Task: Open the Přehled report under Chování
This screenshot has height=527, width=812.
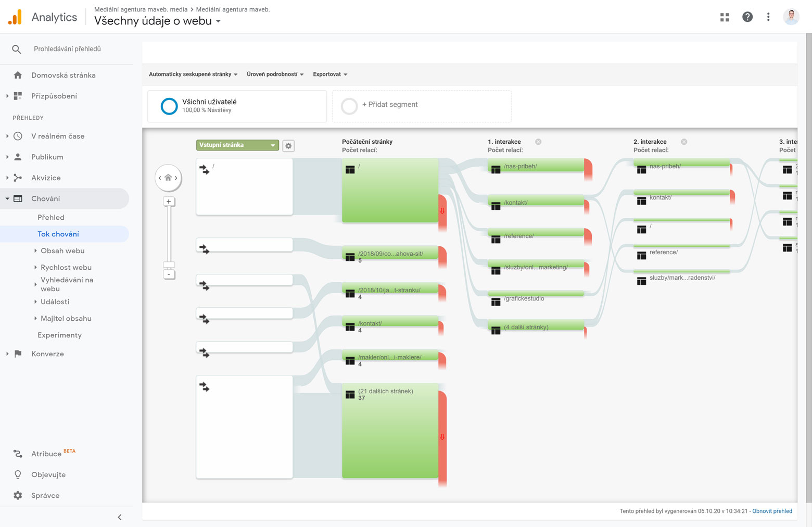Action: (51, 217)
